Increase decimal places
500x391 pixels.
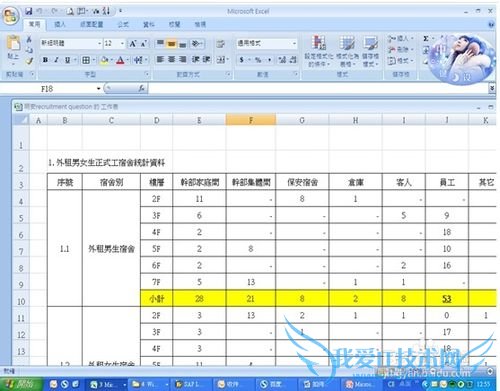(282, 60)
